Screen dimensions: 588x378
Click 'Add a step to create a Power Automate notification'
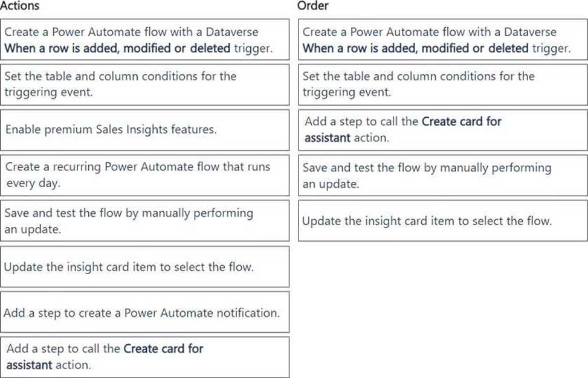pos(145,312)
